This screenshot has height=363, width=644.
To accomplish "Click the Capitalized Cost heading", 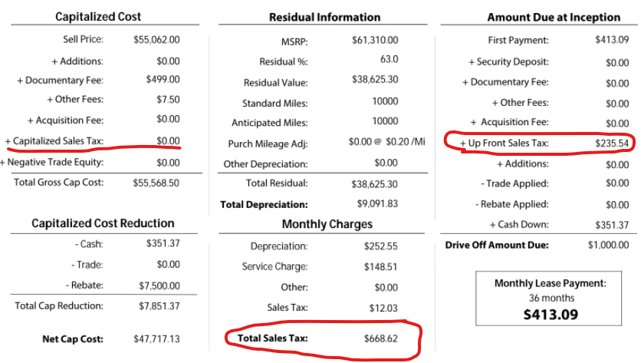I will coord(98,17).
